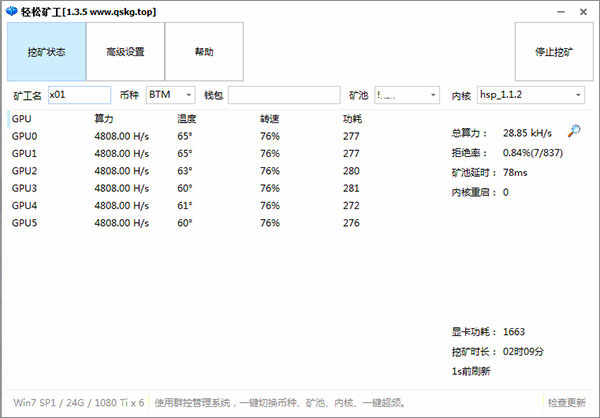Select the GPU0 row label
This screenshot has height=418, width=600.
point(24,136)
